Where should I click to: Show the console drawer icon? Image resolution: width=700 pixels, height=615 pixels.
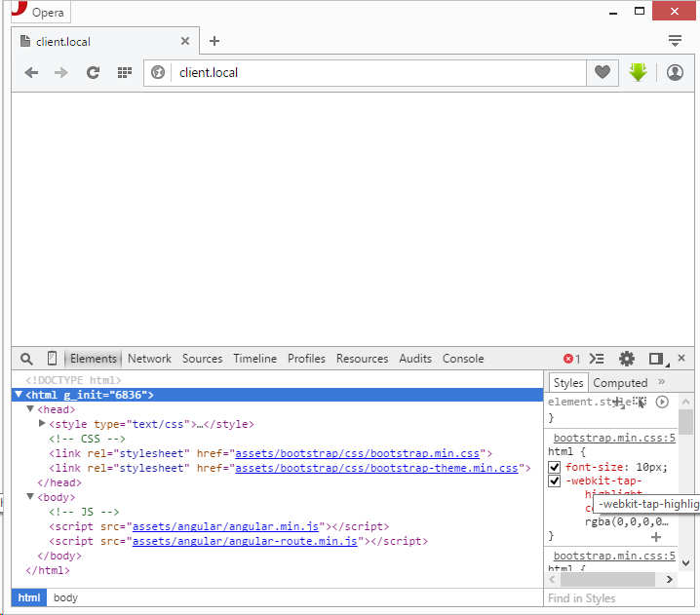tap(598, 359)
